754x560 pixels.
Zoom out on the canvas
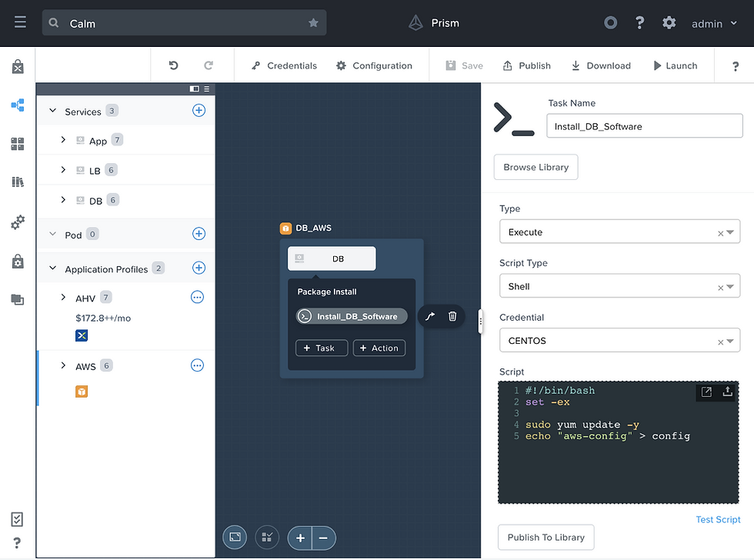(324, 538)
